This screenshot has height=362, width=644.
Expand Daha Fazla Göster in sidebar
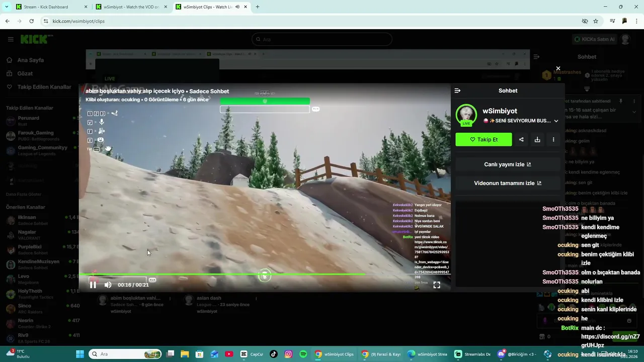[x=24, y=194]
